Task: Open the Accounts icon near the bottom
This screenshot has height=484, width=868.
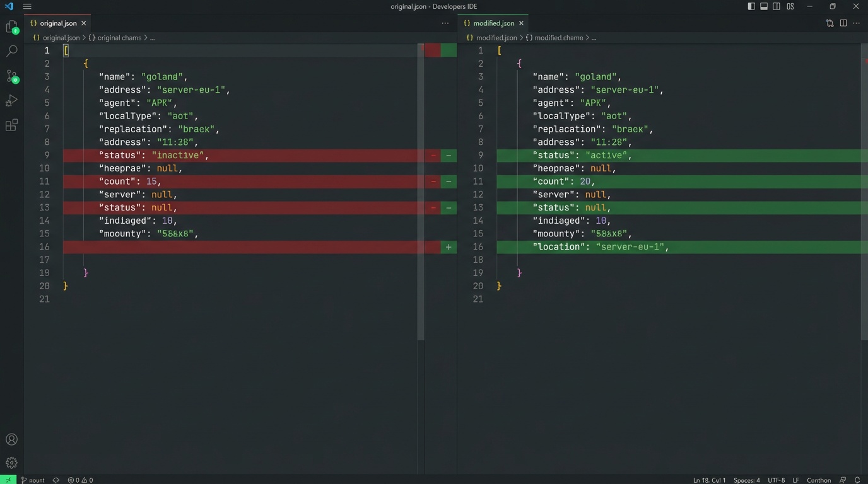Action: [x=12, y=439]
